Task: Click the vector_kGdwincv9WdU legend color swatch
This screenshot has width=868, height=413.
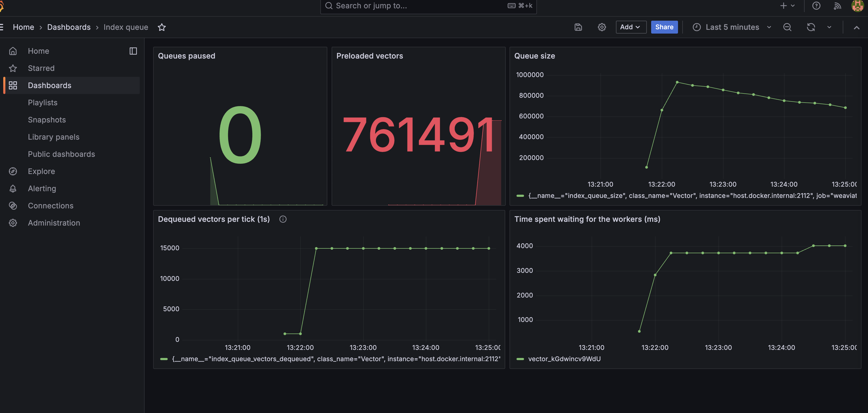Action: [520, 359]
